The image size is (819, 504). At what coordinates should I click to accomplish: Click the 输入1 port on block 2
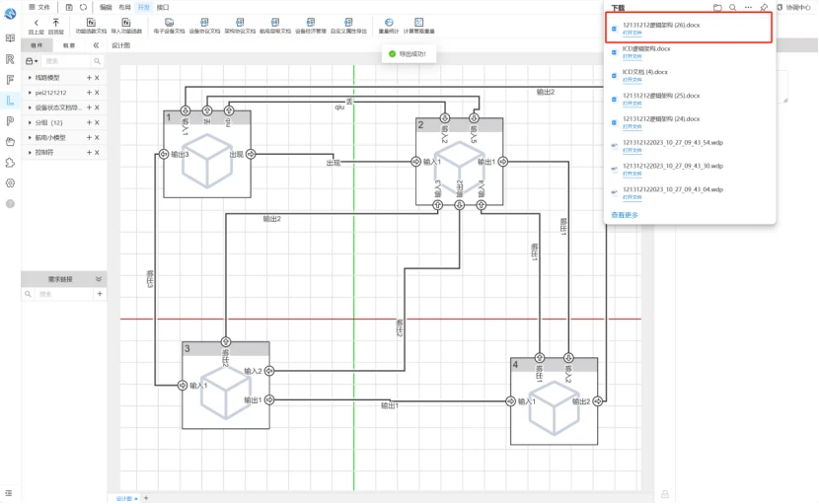[x=416, y=162]
